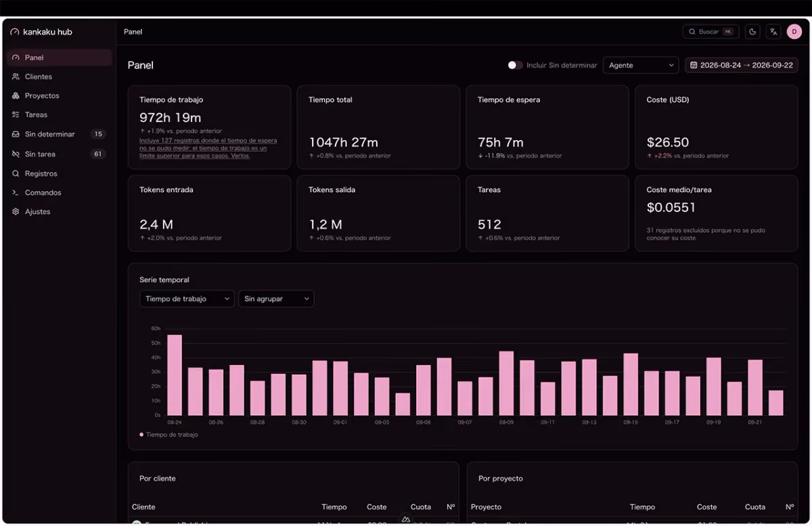812x526 pixels.
Task: Open Sin determinar in the sidebar
Action: coord(60,134)
